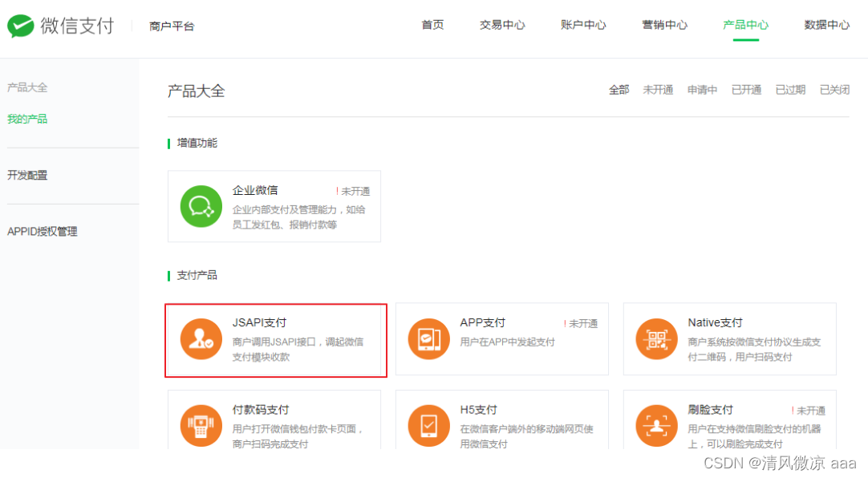Viewport: 868px width, 478px height.
Task: Open the 付款码支付 product title
Action: pos(261,410)
